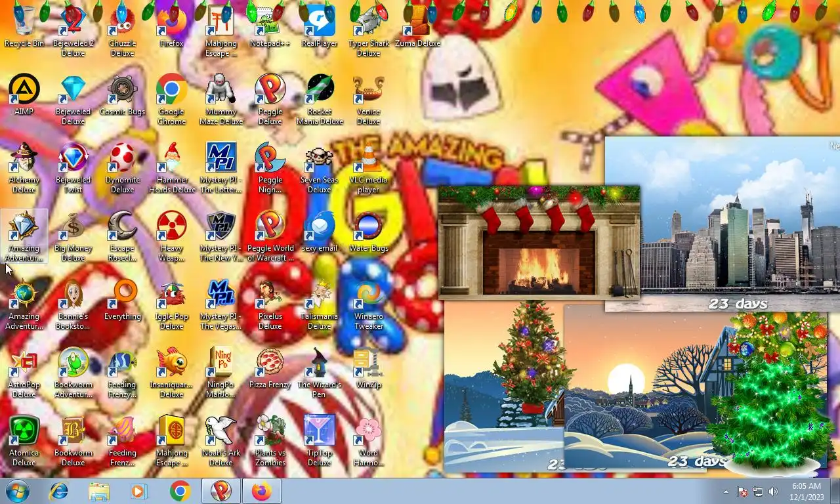The width and height of the screenshot is (840, 504).
Task: Select the Venice Deluxe shortcut
Action: pos(368,100)
